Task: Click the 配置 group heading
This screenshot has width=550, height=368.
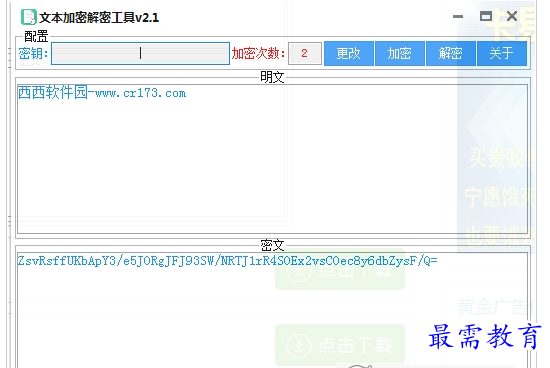Action: coord(36,36)
